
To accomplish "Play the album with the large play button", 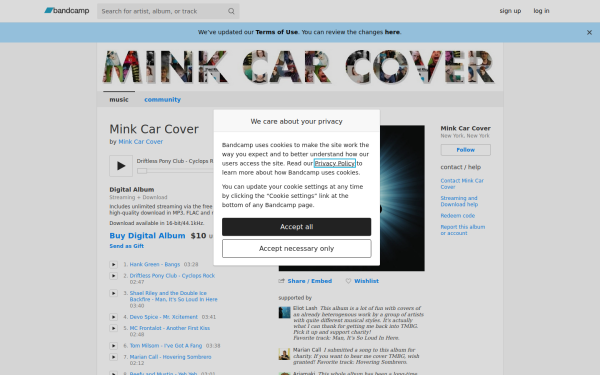I will pyautogui.click(x=121, y=166).
